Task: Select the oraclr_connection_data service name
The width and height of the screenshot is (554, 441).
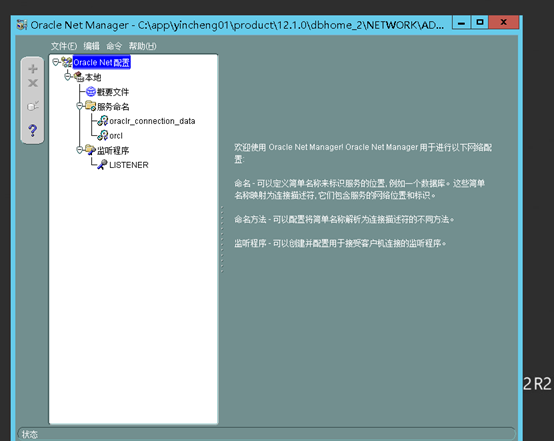Action: (152, 121)
